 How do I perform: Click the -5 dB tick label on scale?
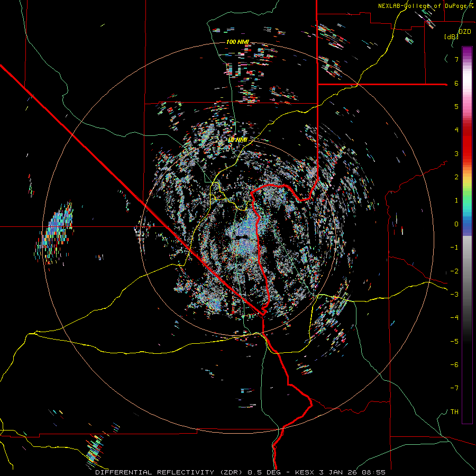click(454, 342)
